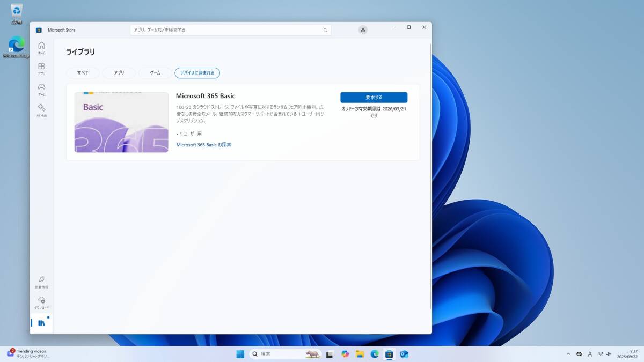644x362 pixels.
Task: Toggle the アプリ library filter chip
Action: click(x=119, y=73)
